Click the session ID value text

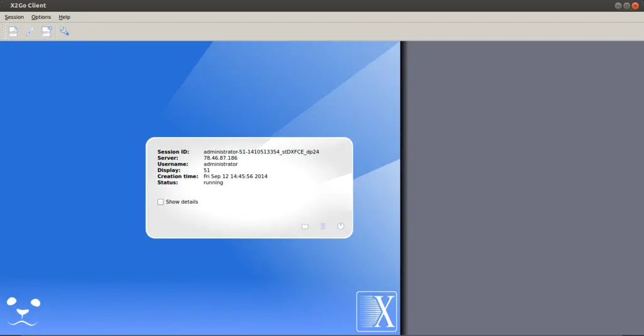click(x=261, y=152)
